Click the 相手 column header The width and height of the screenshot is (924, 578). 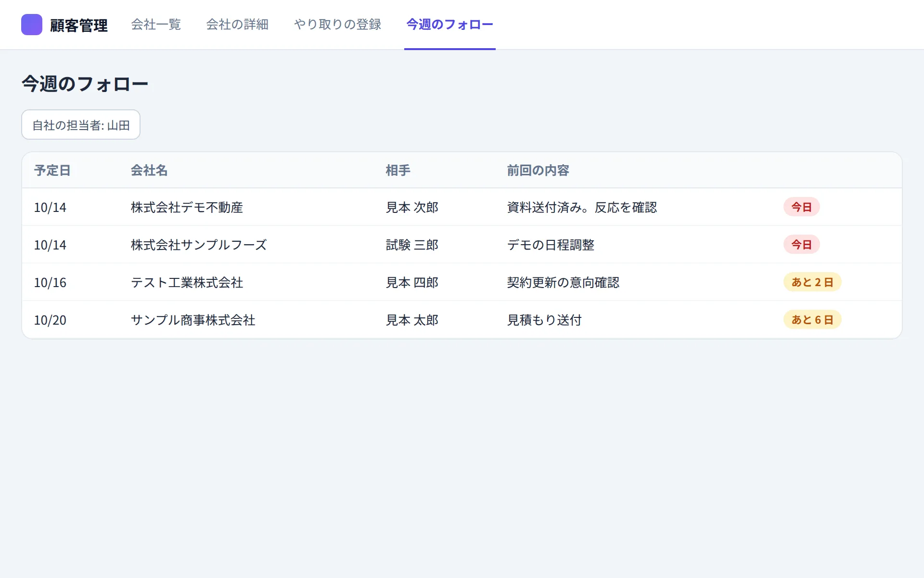click(x=398, y=171)
